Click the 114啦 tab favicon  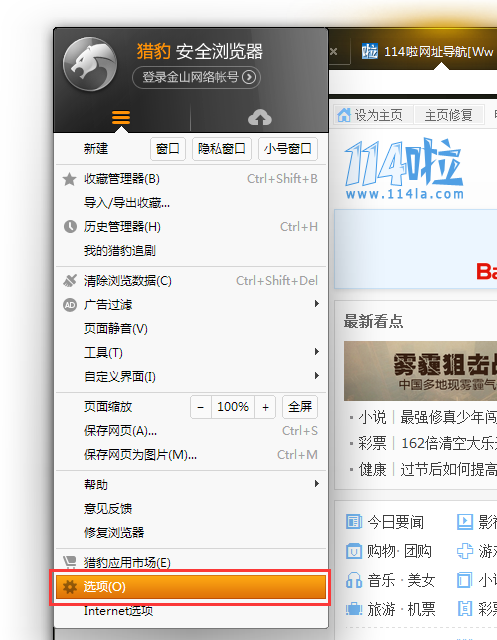click(x=370, y=51)
